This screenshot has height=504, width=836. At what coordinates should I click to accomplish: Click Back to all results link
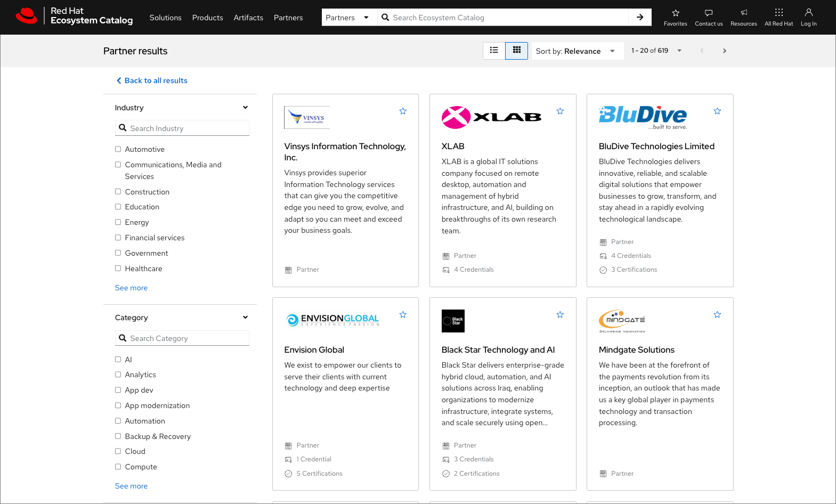pyautogui.click(x=152, y=80)
